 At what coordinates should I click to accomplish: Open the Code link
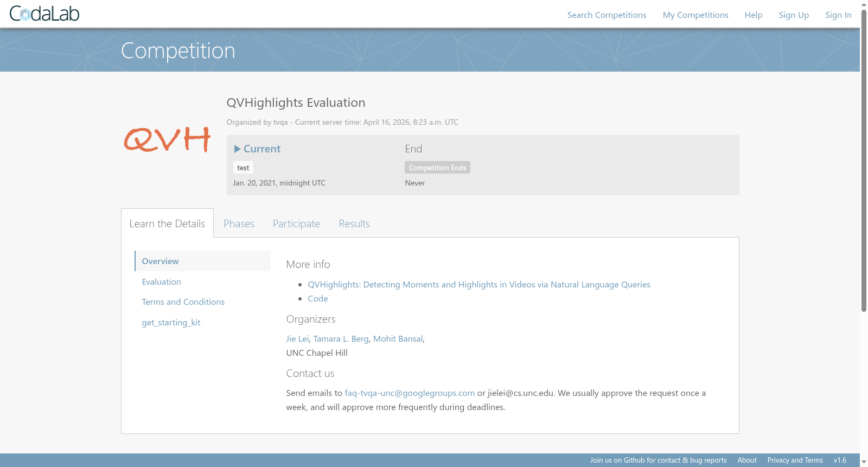click(x=318, y=298)
